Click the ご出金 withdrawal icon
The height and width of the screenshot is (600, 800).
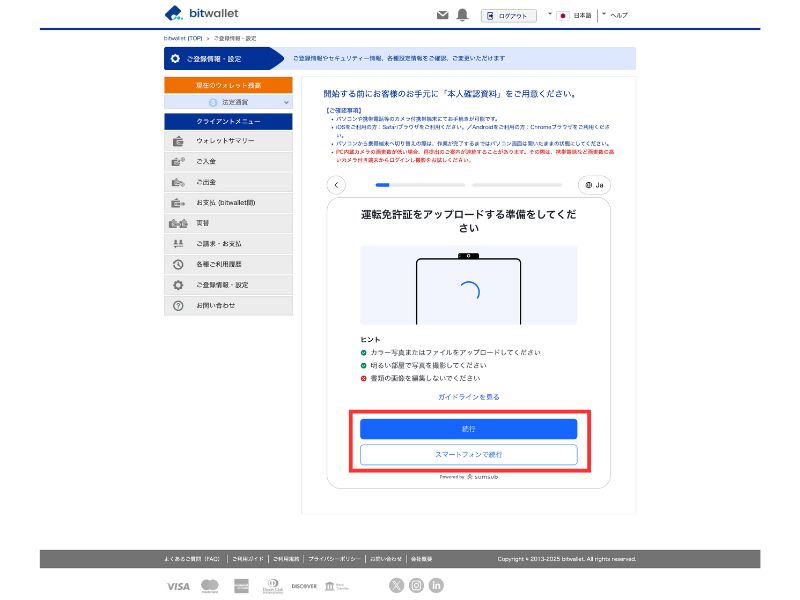tap(178, 182)
